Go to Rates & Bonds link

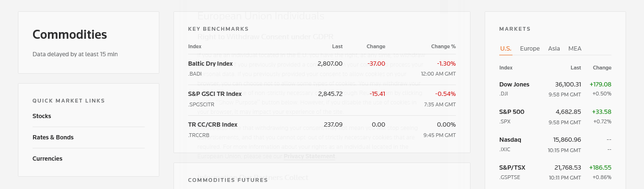point(53,137)
